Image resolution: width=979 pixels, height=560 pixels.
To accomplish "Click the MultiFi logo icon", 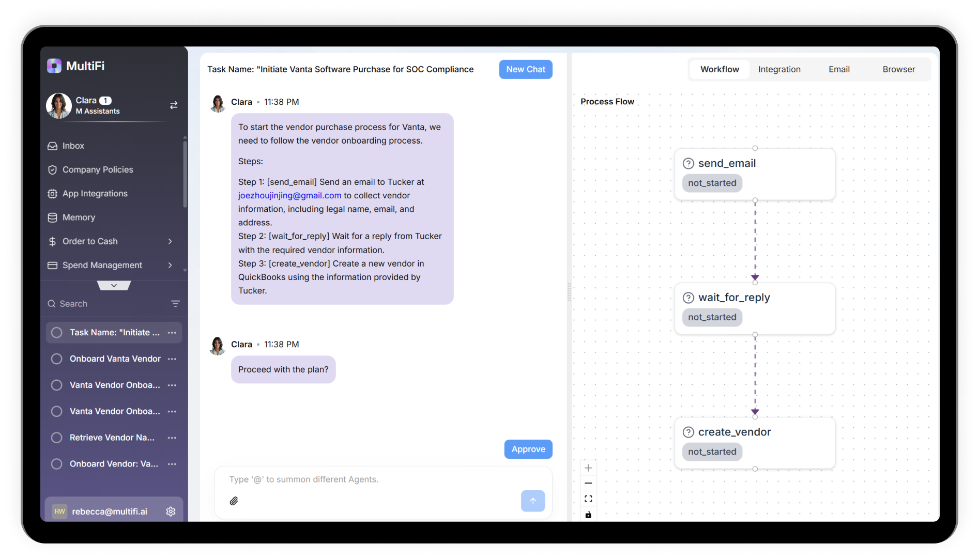I will coord(54,66).
